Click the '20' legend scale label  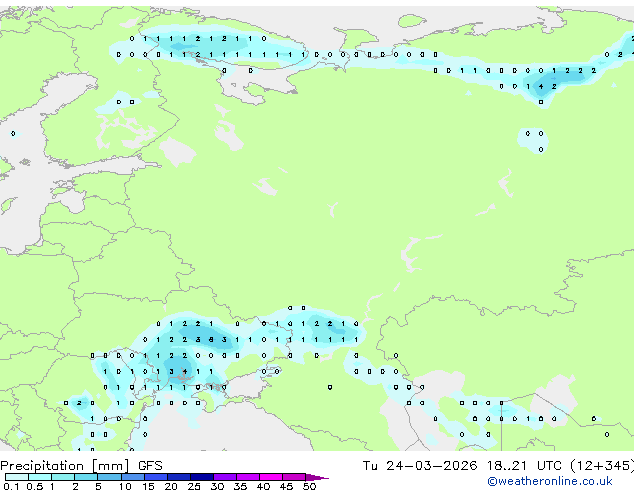[171, 486]
